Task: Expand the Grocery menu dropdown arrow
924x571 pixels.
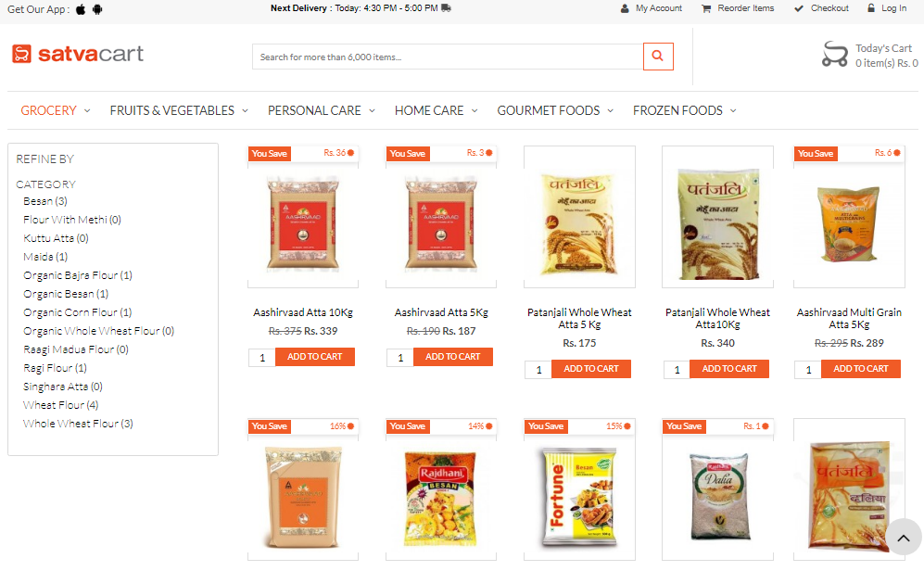Action: coord(87,111)
